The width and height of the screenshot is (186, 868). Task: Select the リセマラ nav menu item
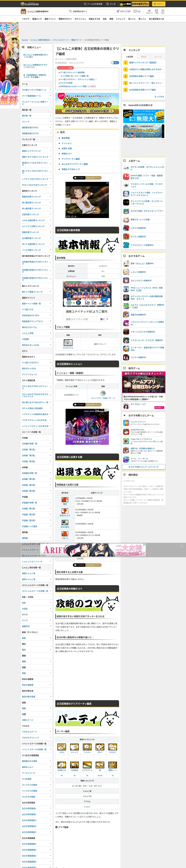[x=26, y=19]
